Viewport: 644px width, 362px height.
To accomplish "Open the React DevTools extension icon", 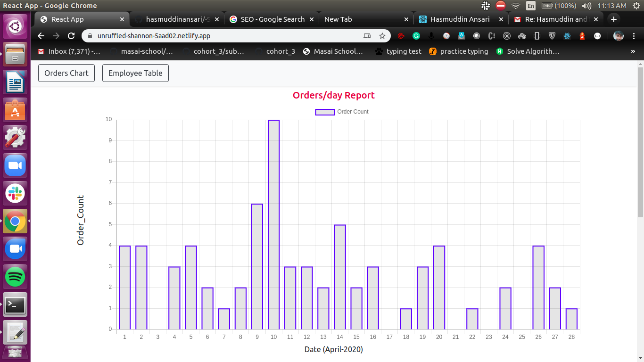I will click(567, 36).
